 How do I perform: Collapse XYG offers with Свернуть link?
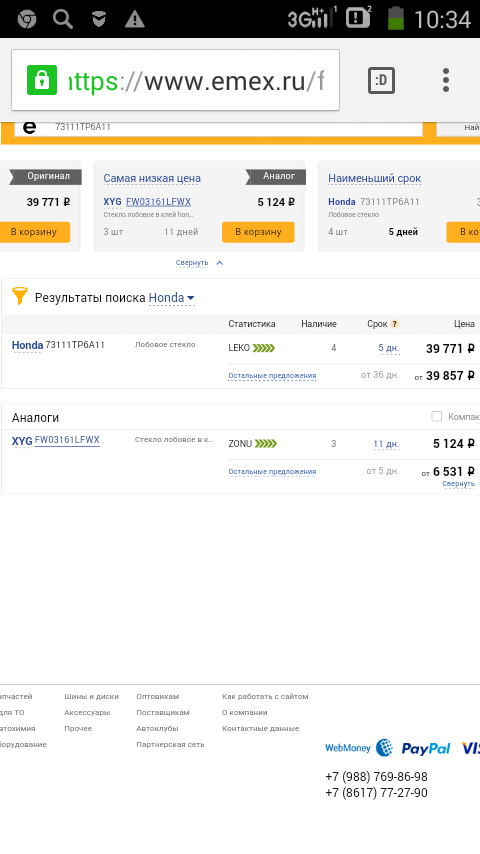point(458,484)
